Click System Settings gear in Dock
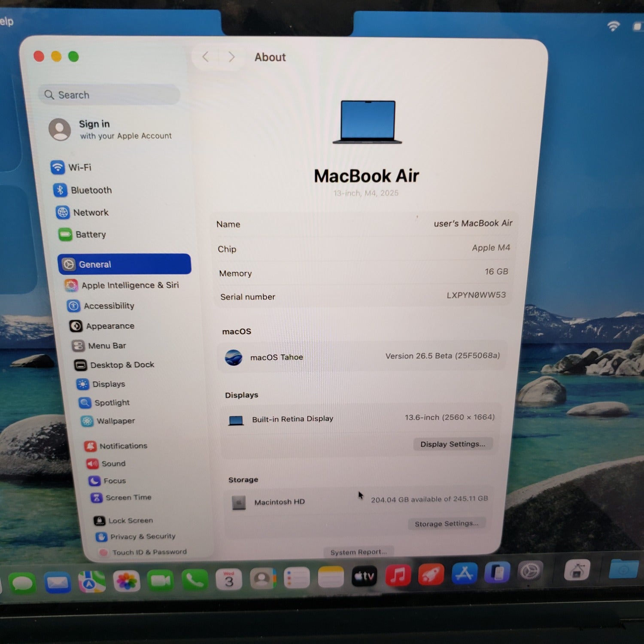Viewport: 644px width, 644px height. click(x=530, y=572)
